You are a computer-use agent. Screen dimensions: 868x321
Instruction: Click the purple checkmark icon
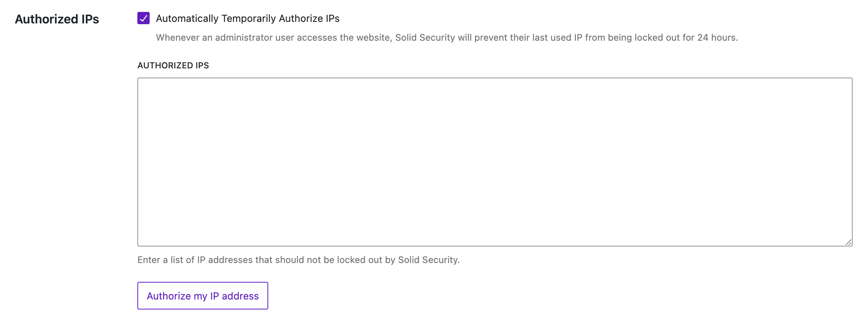(144, 18)
